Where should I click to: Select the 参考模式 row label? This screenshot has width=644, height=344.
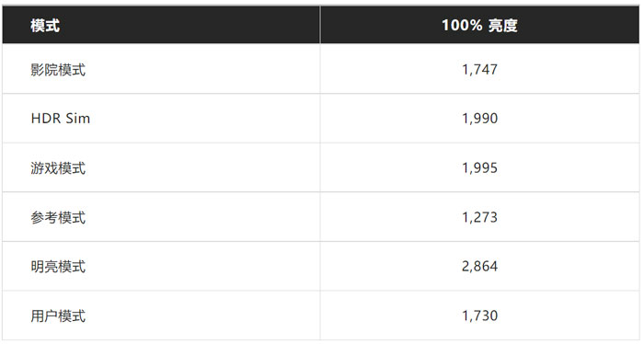coord(58,217)
